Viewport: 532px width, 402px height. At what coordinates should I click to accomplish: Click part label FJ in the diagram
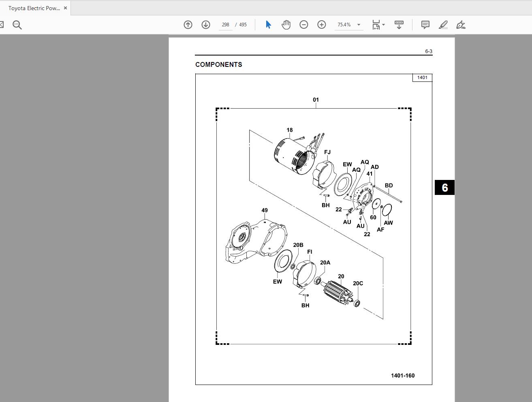coord(327,152)
